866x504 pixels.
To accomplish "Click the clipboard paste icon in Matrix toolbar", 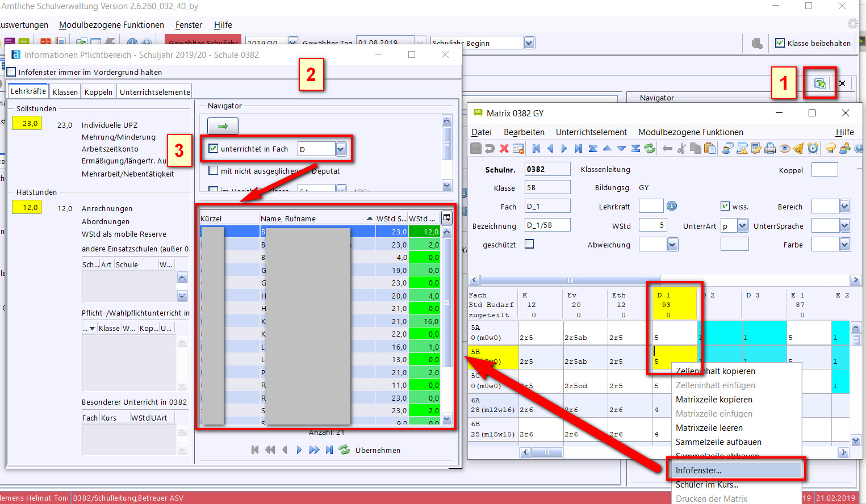I will pos(710,149).
